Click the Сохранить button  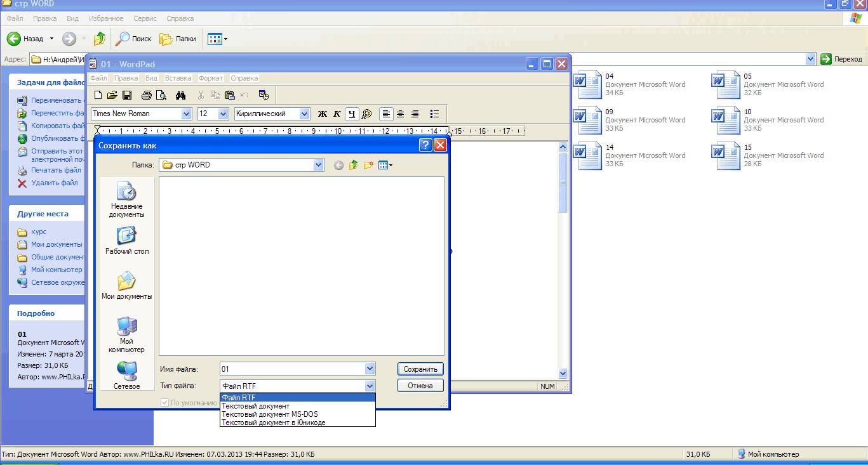pos(420,369)
